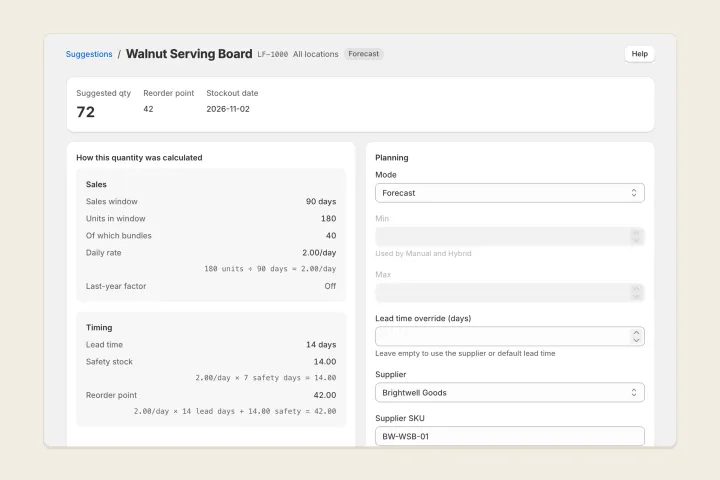The width and height of the screenshot is (720, 480).
Task: Click the Units in window value 180
Action: click(x=328, y=219)
